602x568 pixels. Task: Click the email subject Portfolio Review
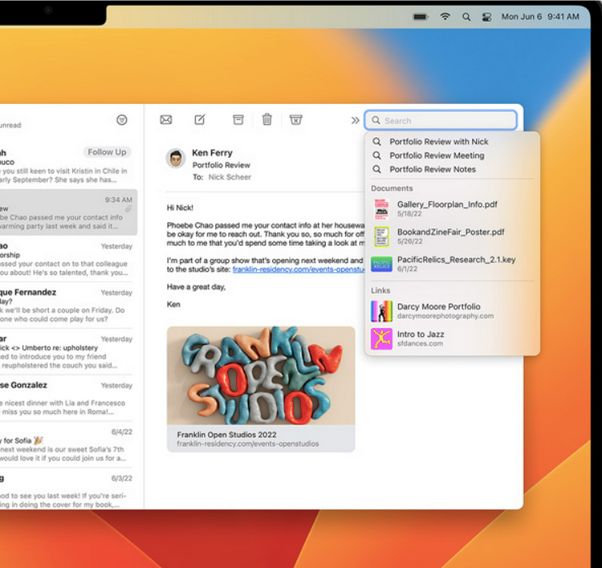pos(221,165)
